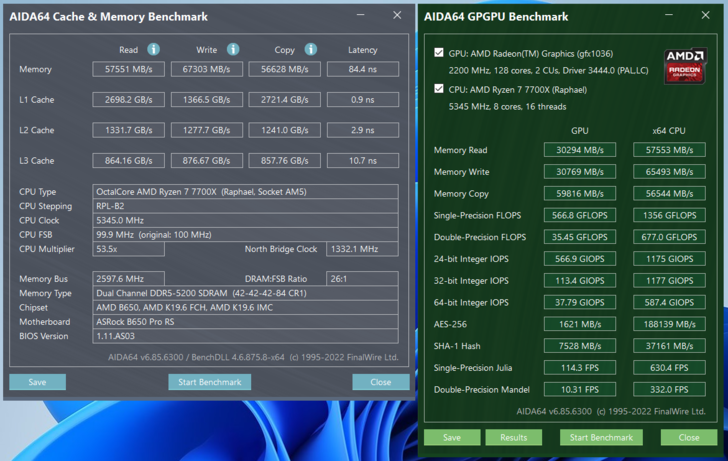Click the GPU AES-256 result 1621 MB/s

coord(579,324)
